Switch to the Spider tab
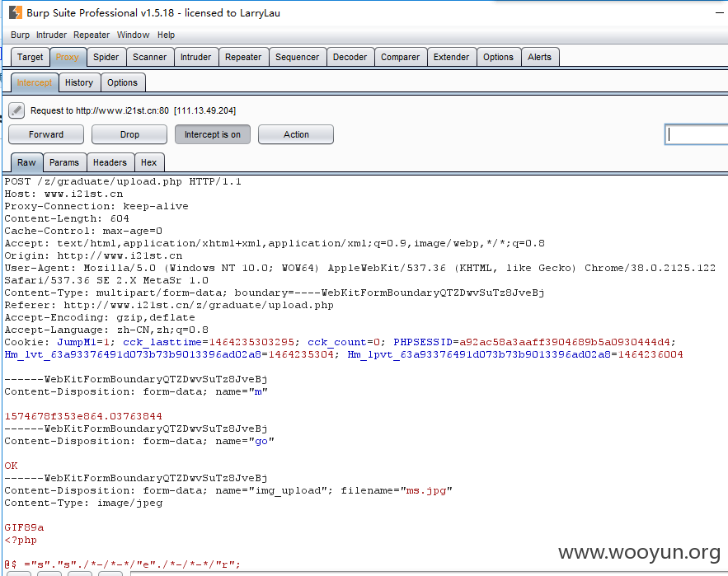This screenshot has height=576, width=728. 106,57
